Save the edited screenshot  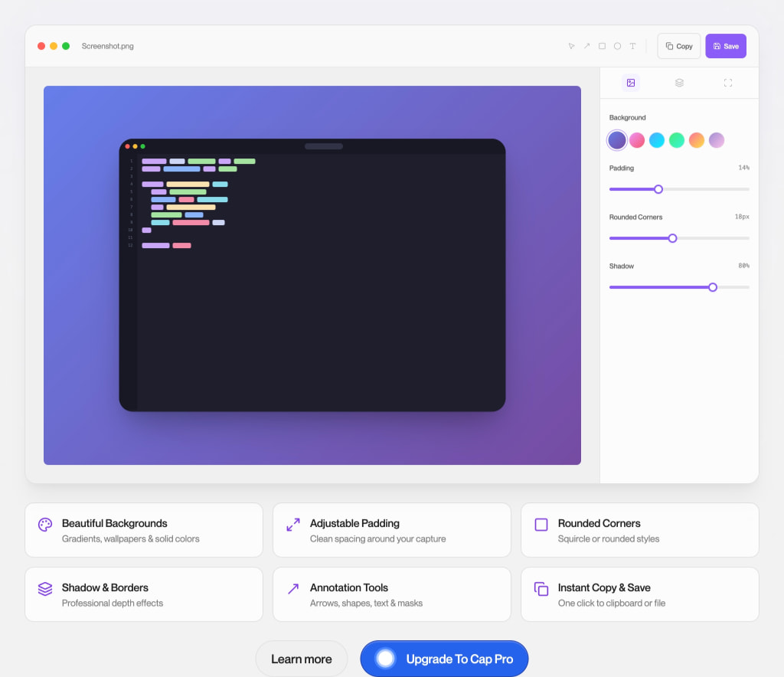click(726, 46)
